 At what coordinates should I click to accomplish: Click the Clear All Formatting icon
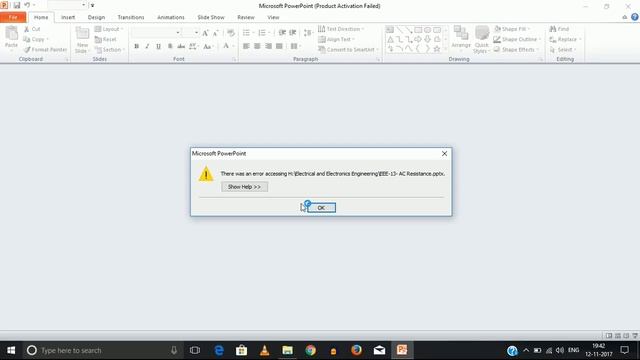coord(231,33)
